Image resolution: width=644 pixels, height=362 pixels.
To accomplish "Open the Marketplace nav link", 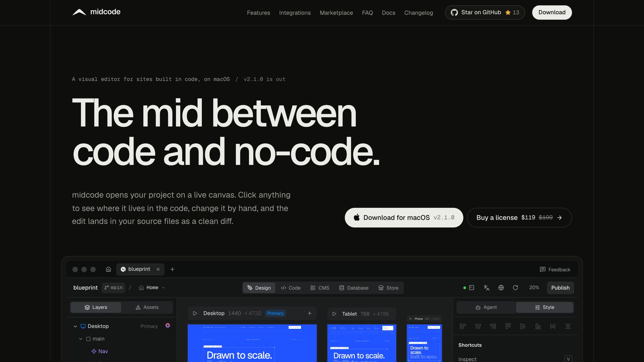I will point(336,13).
